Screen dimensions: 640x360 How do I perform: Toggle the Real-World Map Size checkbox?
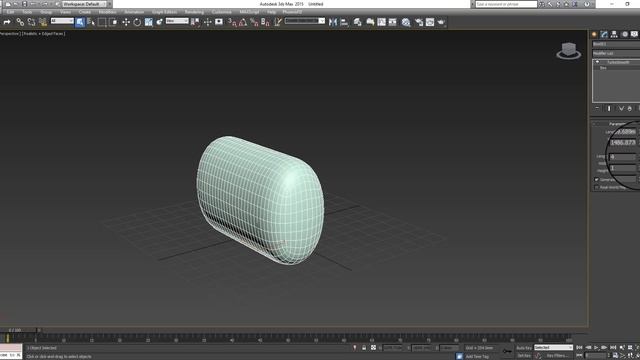(597, 187)
